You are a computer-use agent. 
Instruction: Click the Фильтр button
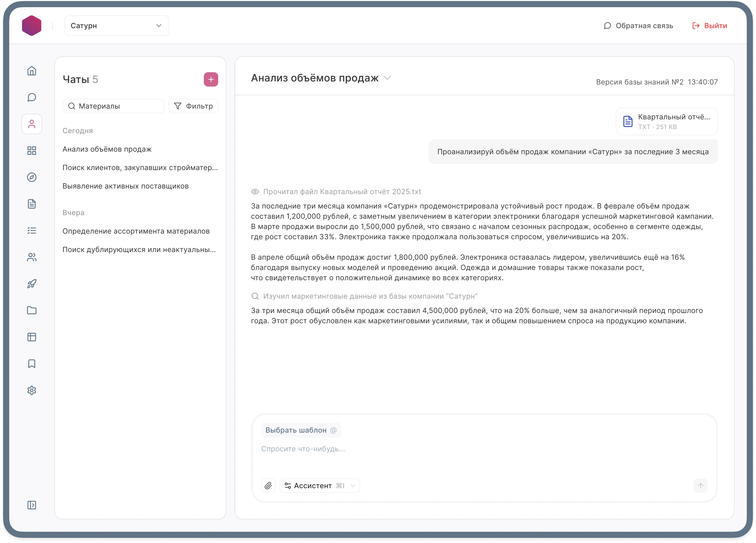[193, 106]
